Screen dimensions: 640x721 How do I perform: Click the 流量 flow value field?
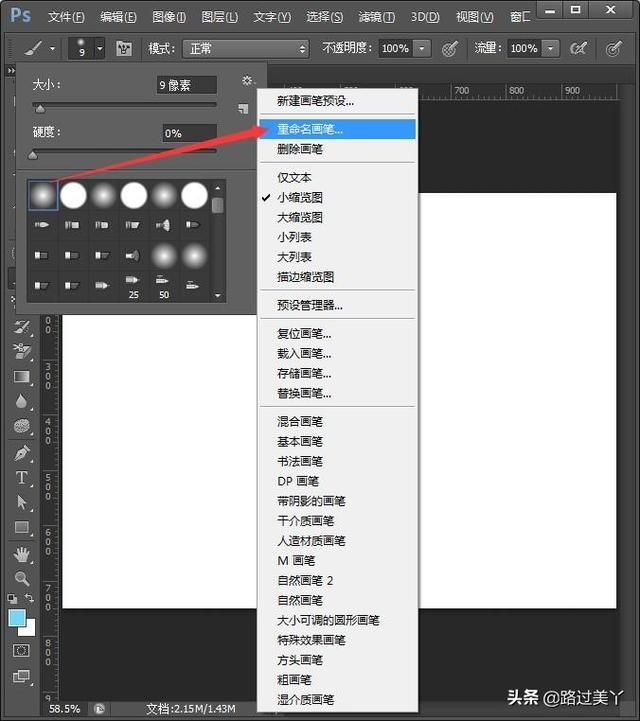(524, 48)
